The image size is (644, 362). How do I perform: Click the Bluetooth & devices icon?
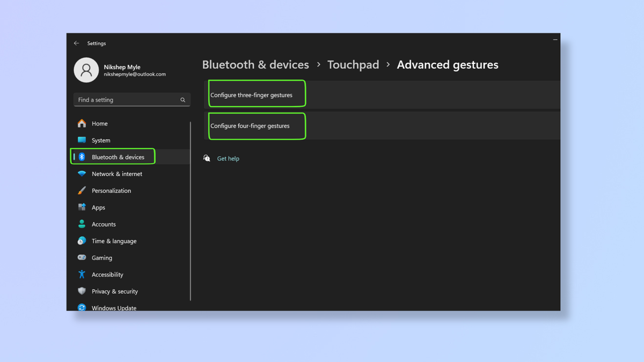(82, 157)
